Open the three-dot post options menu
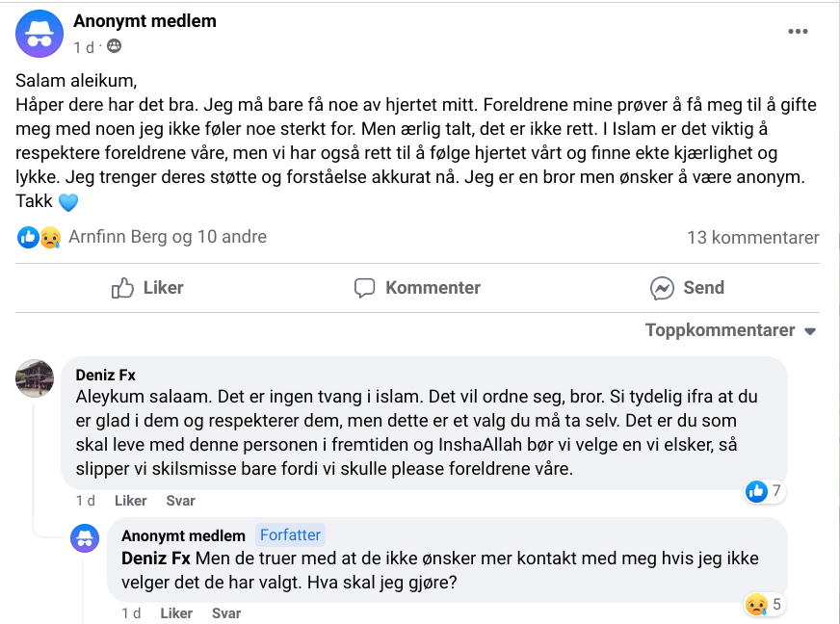This screenshot has height=624, width=840. [798, 32]
